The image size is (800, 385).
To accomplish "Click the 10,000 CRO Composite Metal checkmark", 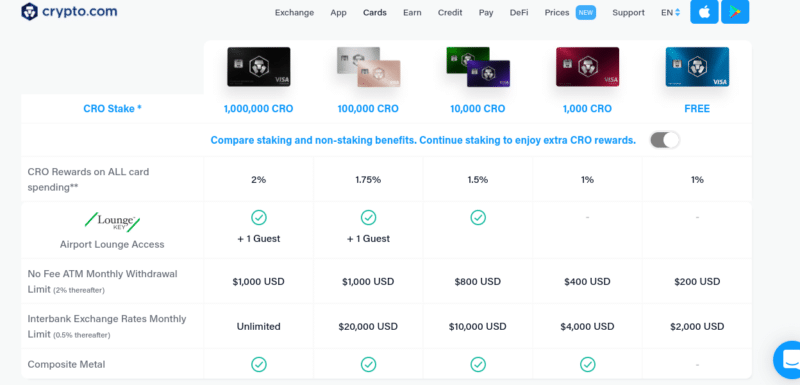I will 478,364.
